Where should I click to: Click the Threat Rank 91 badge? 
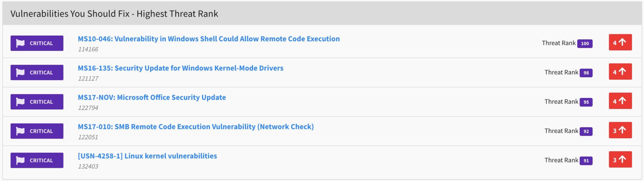click(x=586, y=161)
